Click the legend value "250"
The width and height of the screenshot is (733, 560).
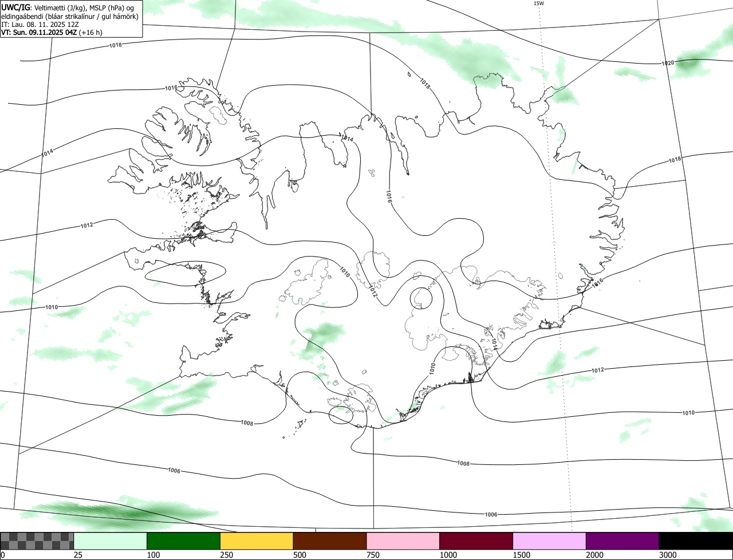pyautogui.click(x=226, y=555)
